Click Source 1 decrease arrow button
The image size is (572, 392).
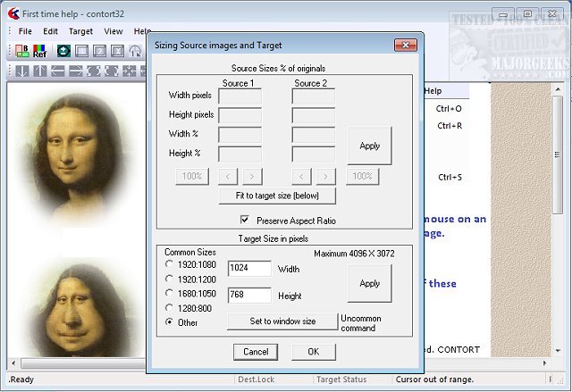[x=228, y=176]
